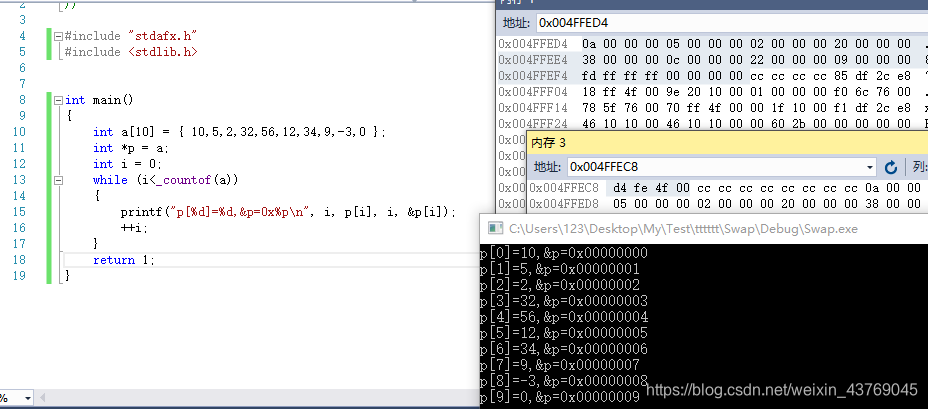Image resolution: width=928 pixels, height=409 pixels.
Task: Click console output line p[3]=32
Action: [563, 301]
